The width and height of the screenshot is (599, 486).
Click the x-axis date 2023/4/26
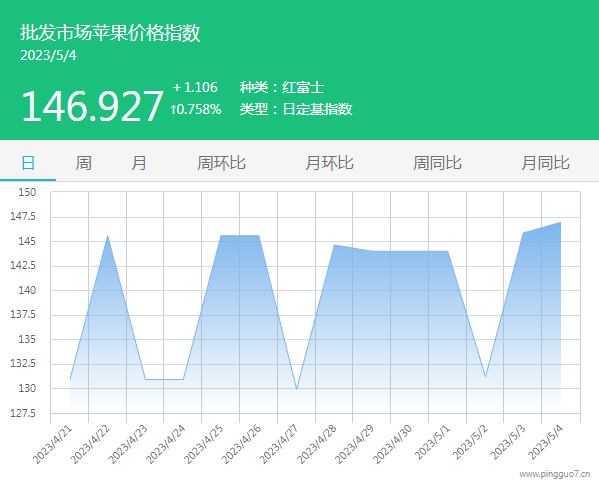(x=241, y=444)
